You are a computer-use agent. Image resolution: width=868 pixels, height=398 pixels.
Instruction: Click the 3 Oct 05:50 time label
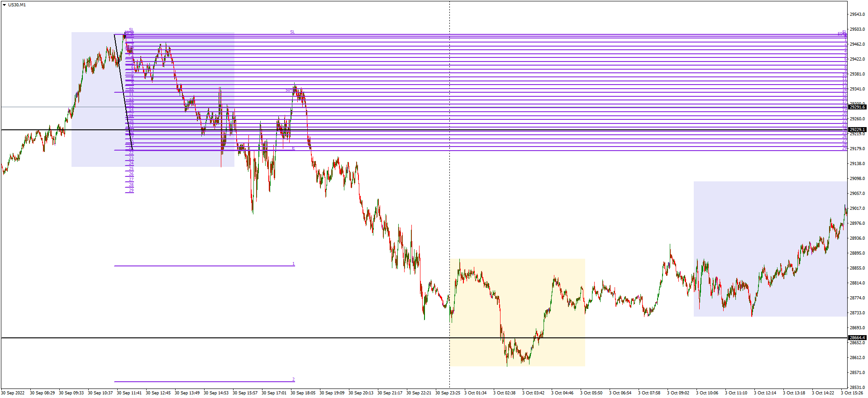coord(591,393)
